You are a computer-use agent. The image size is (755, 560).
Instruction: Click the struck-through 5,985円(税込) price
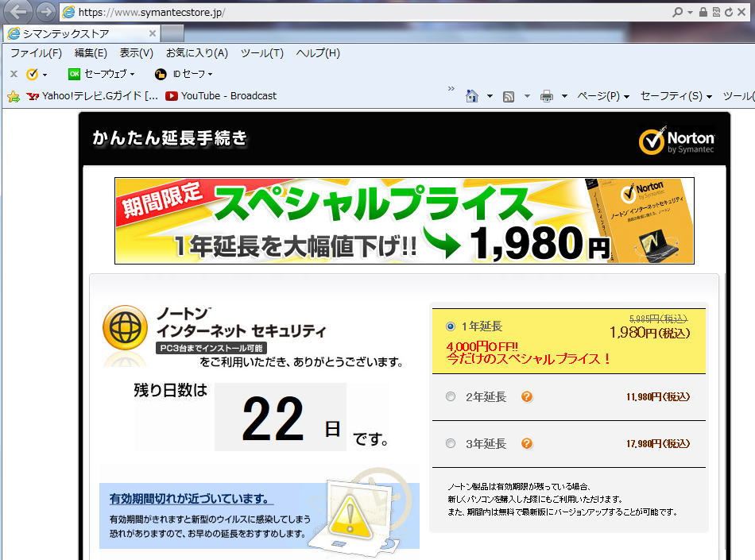[x=658, y=319]
